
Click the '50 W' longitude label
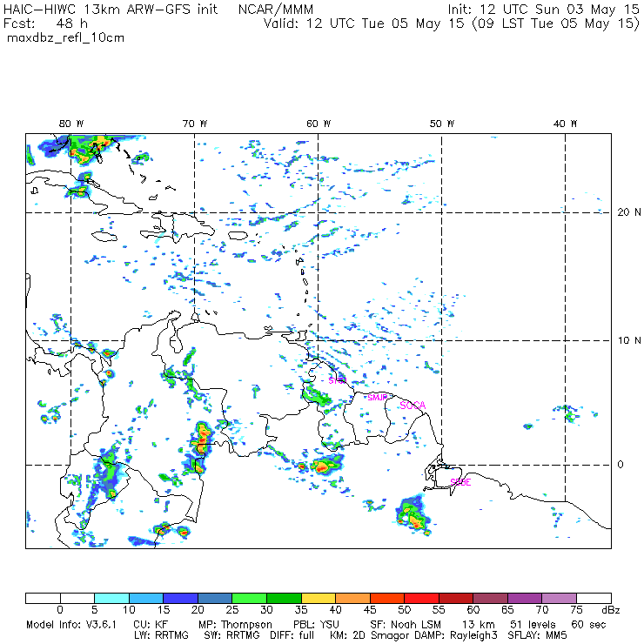pyautogui.click(x=442, y=124)
